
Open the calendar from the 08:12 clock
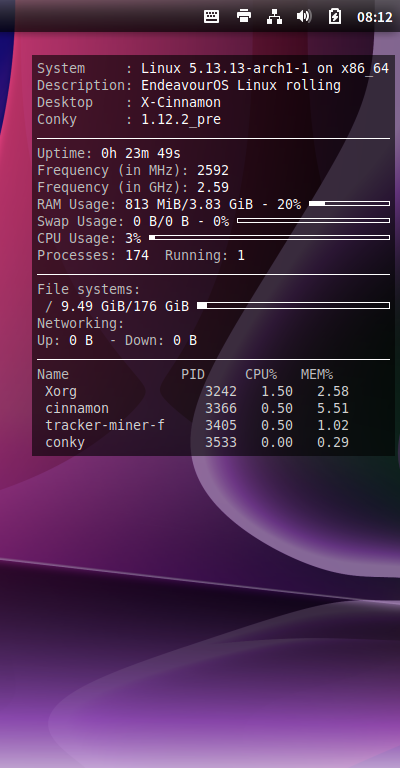click(x=375, y=17)
